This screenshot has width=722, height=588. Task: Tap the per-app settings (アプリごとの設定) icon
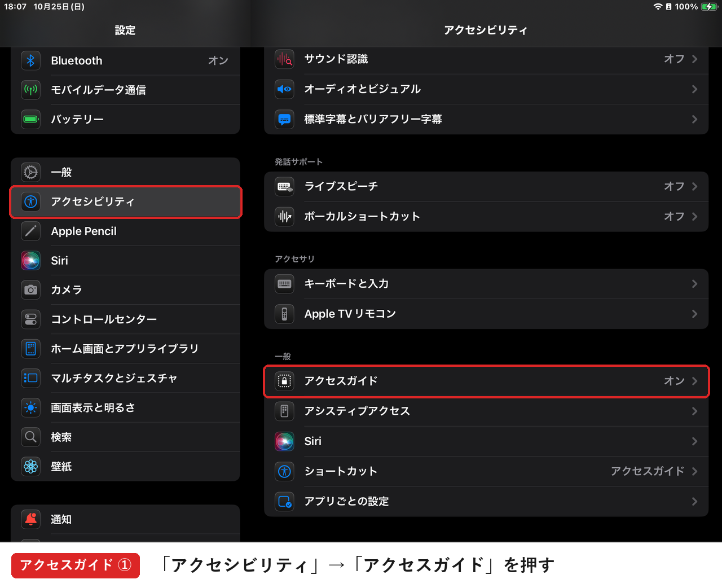click(284, 501)
